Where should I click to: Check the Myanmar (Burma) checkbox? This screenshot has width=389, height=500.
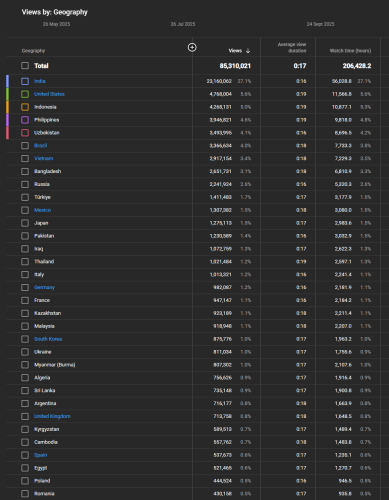25,365
